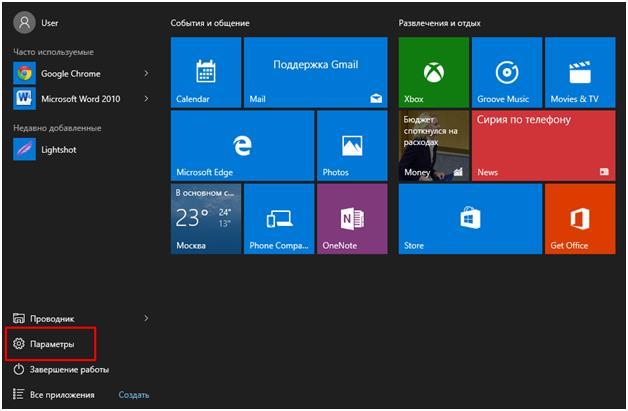Screen dimensions: 628x411
Task: Open the red News tile
Action: (544, 146)
